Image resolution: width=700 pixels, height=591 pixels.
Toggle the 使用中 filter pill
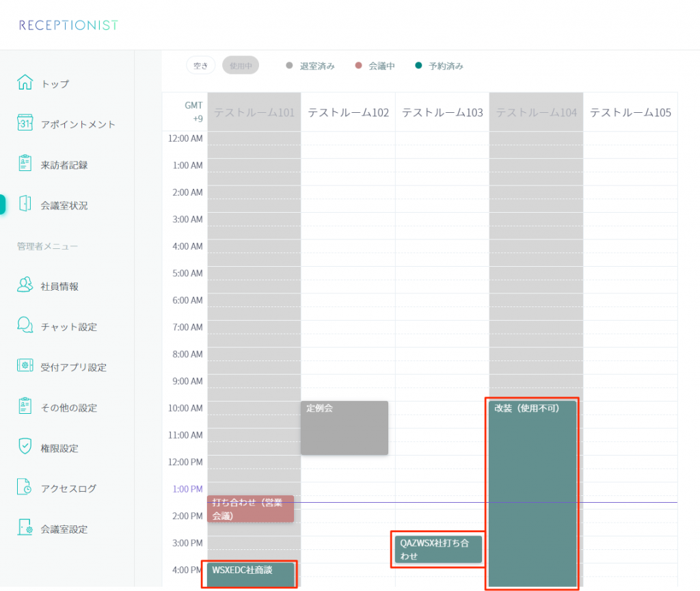241,66
